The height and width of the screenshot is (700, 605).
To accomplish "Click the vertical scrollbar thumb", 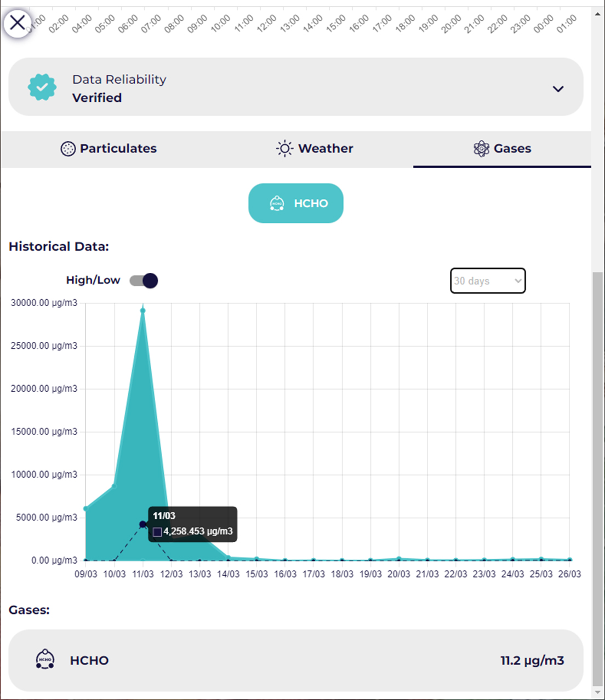I will tap(597, 477).
